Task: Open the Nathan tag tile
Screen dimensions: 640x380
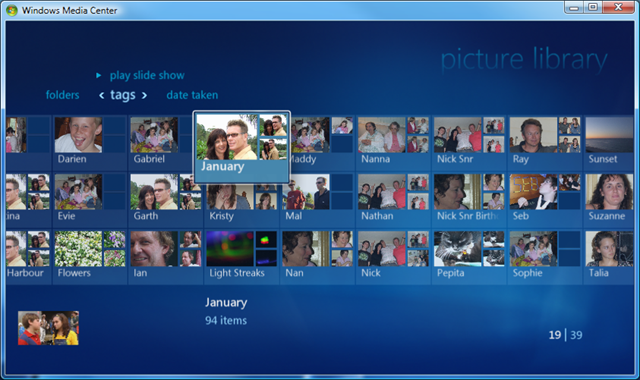Action: point(393,200)
